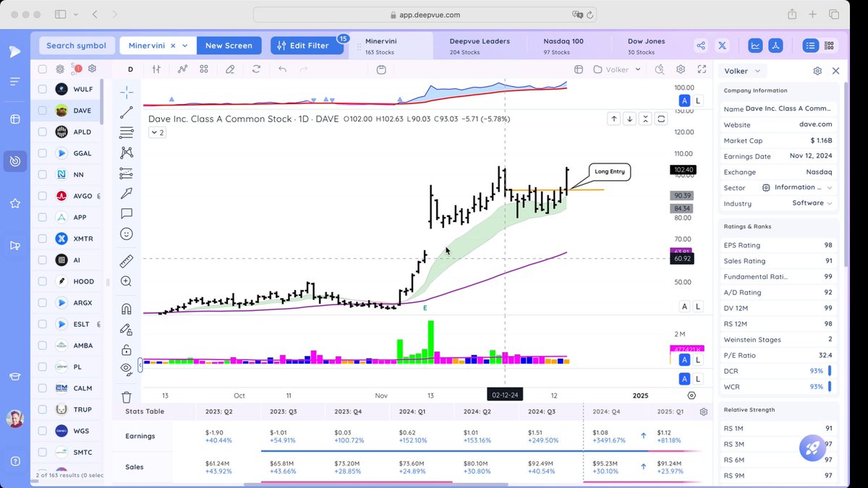Click the chart layout panel icon

point(579,69)
